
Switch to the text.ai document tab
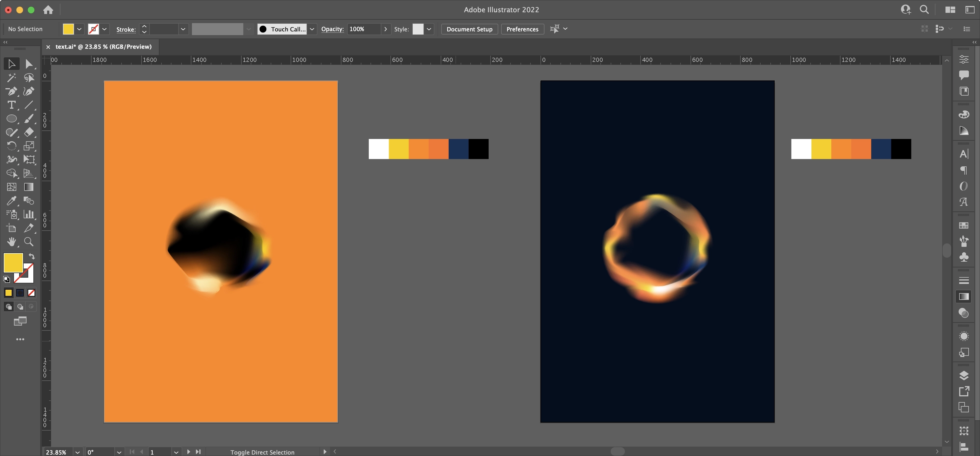[104, 47]
